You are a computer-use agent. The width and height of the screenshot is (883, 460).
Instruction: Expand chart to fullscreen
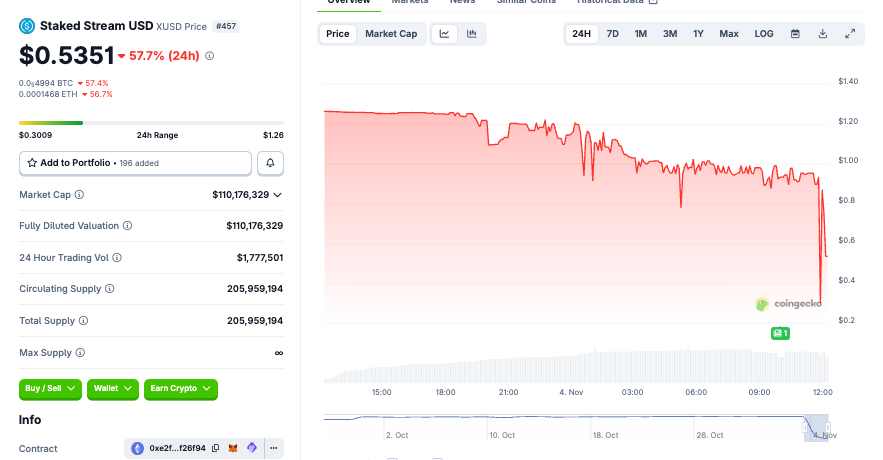click(x=850, y=34)
